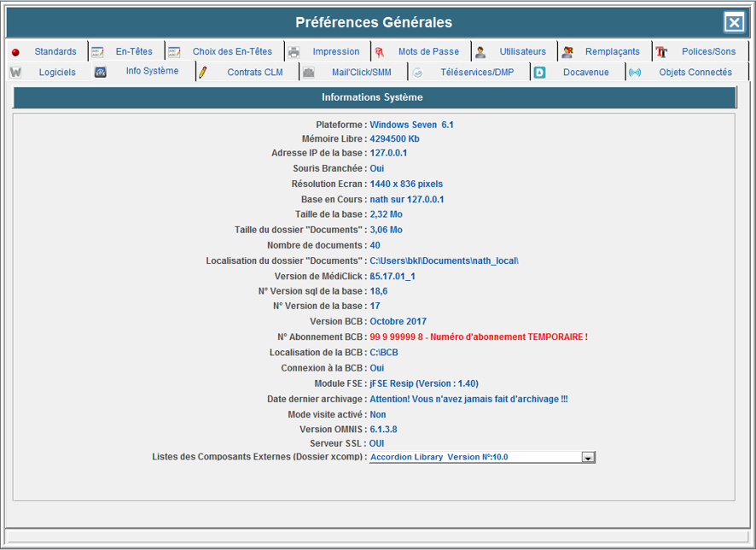This screenshot has height=550, width=756.
Task: Select the Téléservices/DMP tab
Action: [476, 73]
